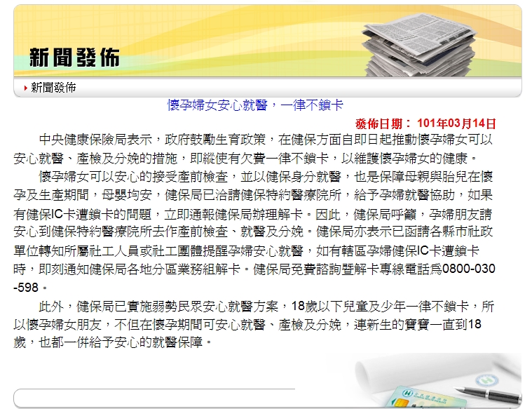
Task: Click the text ending -598
Action: (26, 288)
